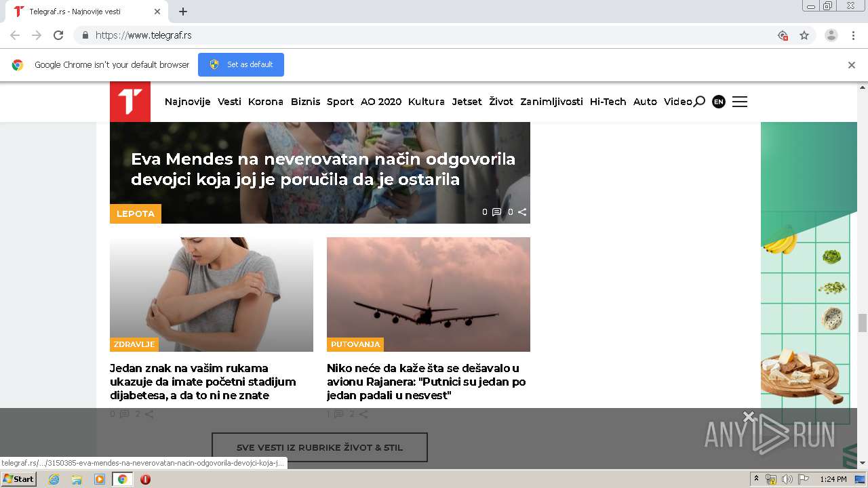Image resolution: width=868 pixels, height=488 pixels.
Task: Open the Opera icon in taskbar
Action: point(145,479)
